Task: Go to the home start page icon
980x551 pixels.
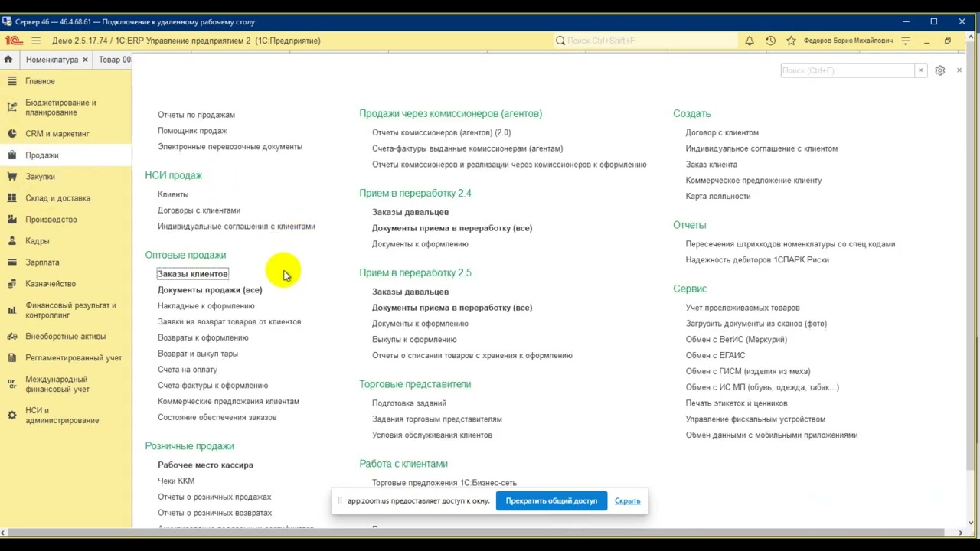Action: (x=8, y=60)
